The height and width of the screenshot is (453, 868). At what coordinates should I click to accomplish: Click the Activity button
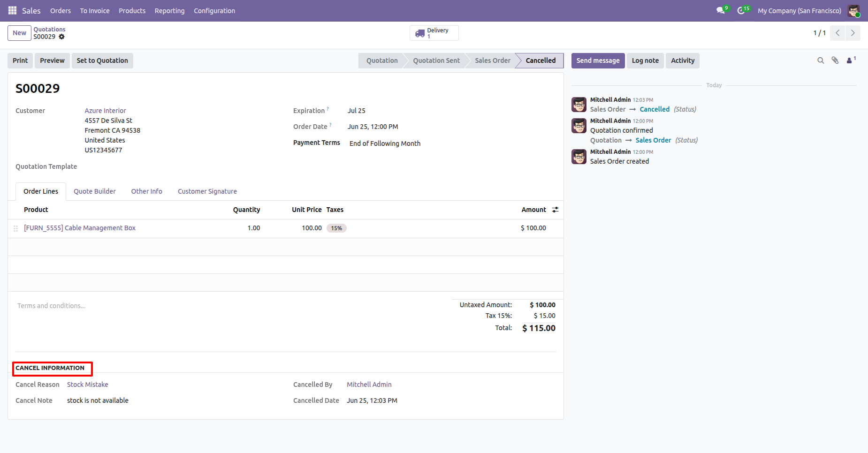[x=683, y=60]
